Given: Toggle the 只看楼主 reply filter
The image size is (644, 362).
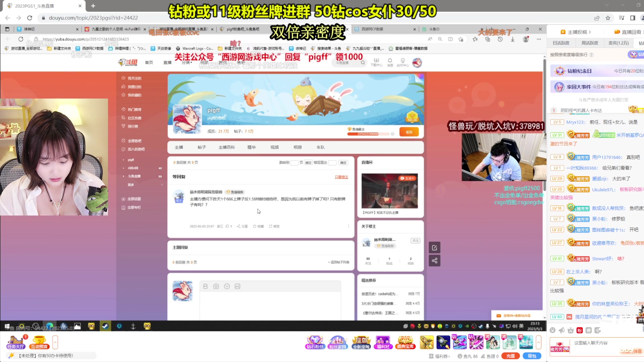Looking at the screenshot, I should pos(341,177).
